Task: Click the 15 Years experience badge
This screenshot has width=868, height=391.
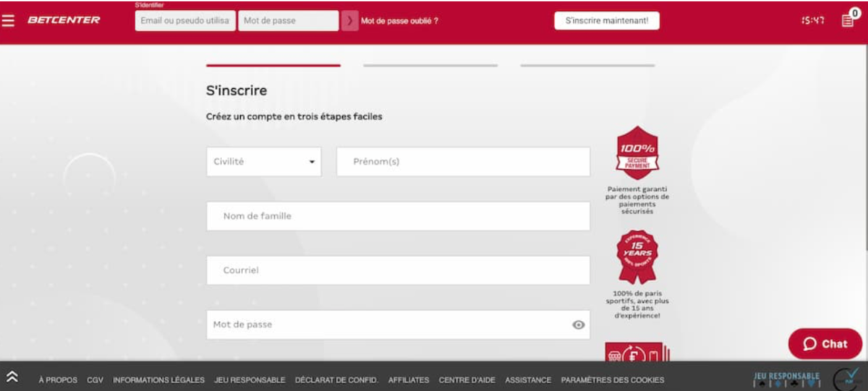Action: 637,257
